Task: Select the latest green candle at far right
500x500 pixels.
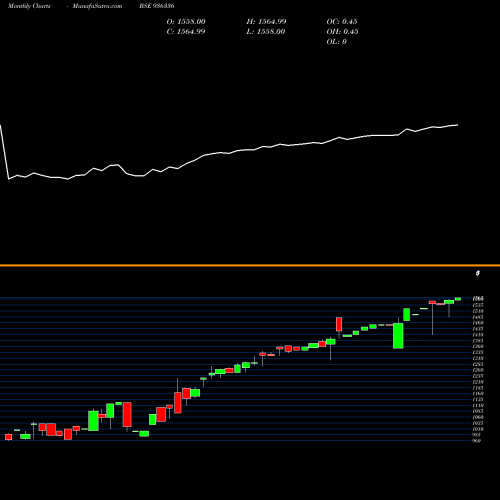Action: [458, 299]
